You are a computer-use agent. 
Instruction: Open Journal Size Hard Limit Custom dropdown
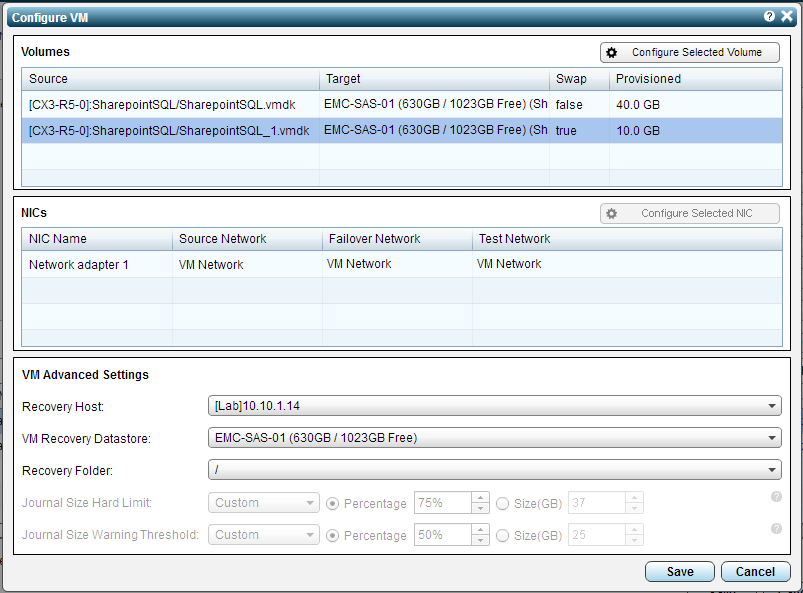coord(264,503)
